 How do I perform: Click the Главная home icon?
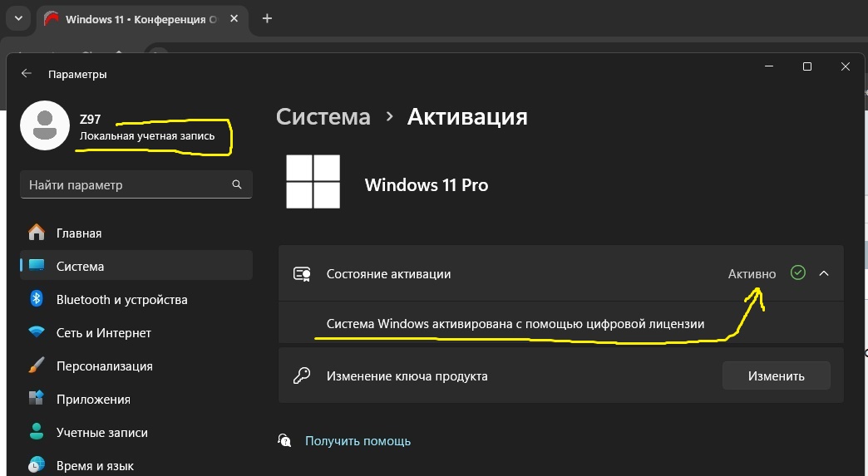tap(37, 233)
